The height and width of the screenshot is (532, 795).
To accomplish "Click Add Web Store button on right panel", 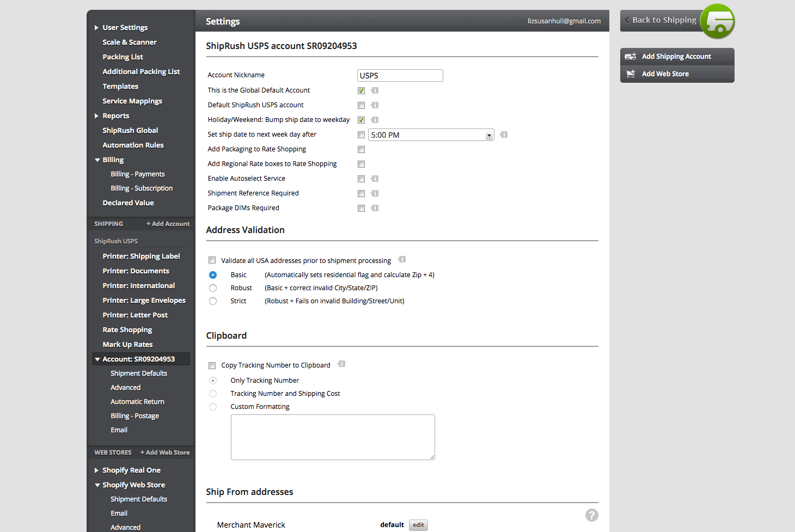I will click(677, 74).
